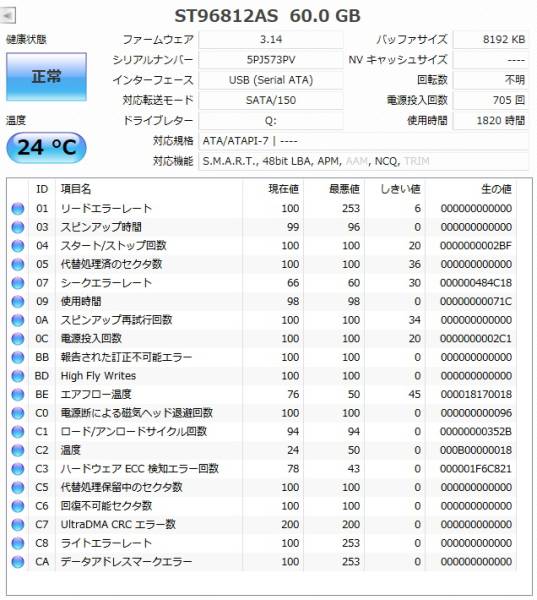Image resolution: width=537 pixels, height=600 pixels.
Task: Select the UltraDMA CRC エラー数 attribute name
Action: point(118,525)
